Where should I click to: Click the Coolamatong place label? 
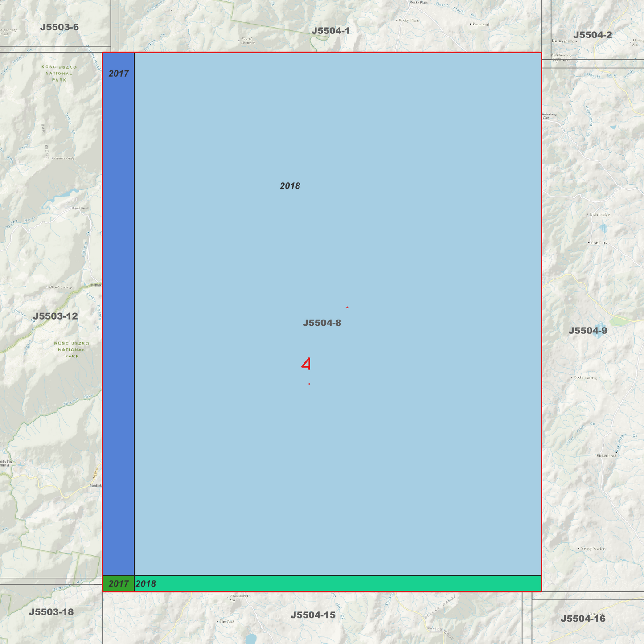584,378
